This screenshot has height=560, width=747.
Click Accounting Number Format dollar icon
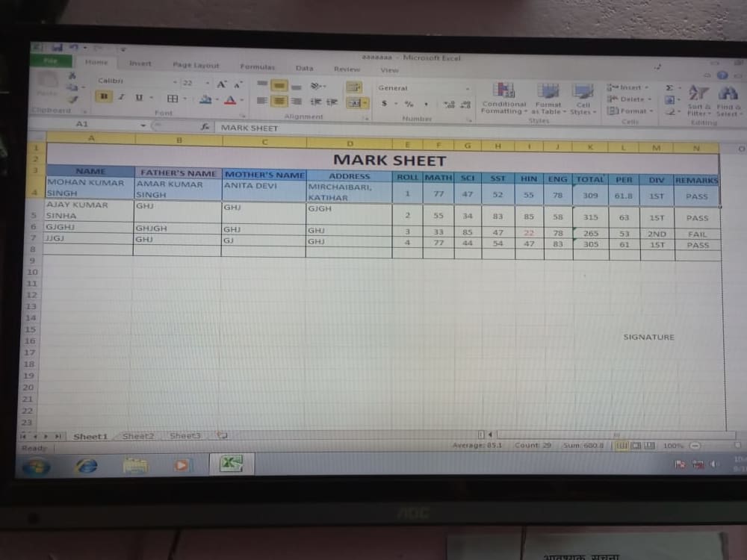384,103
